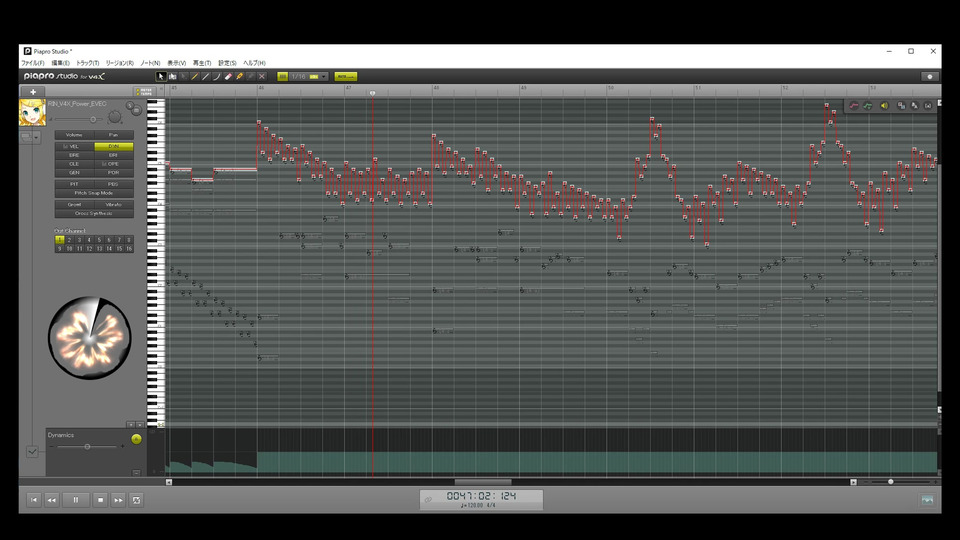Click the overlapping squares overlay icon
Viewport: 960px width, 540px height.
901,106
